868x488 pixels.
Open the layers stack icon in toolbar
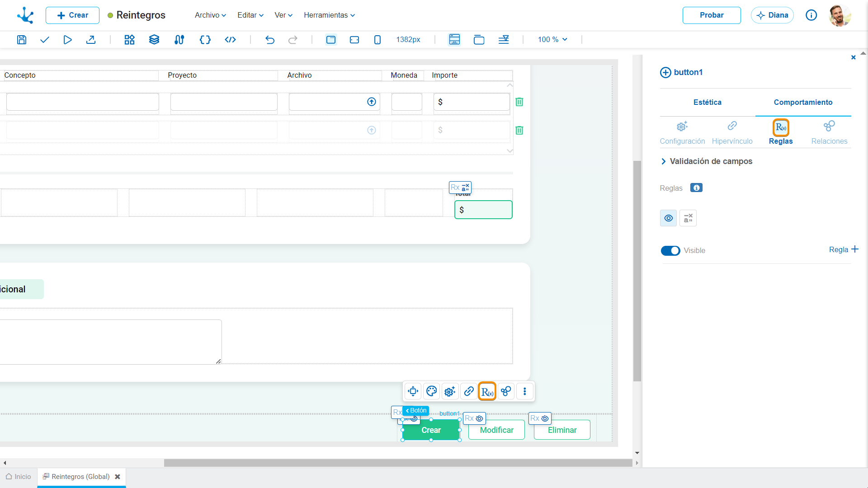pos(154,40)
